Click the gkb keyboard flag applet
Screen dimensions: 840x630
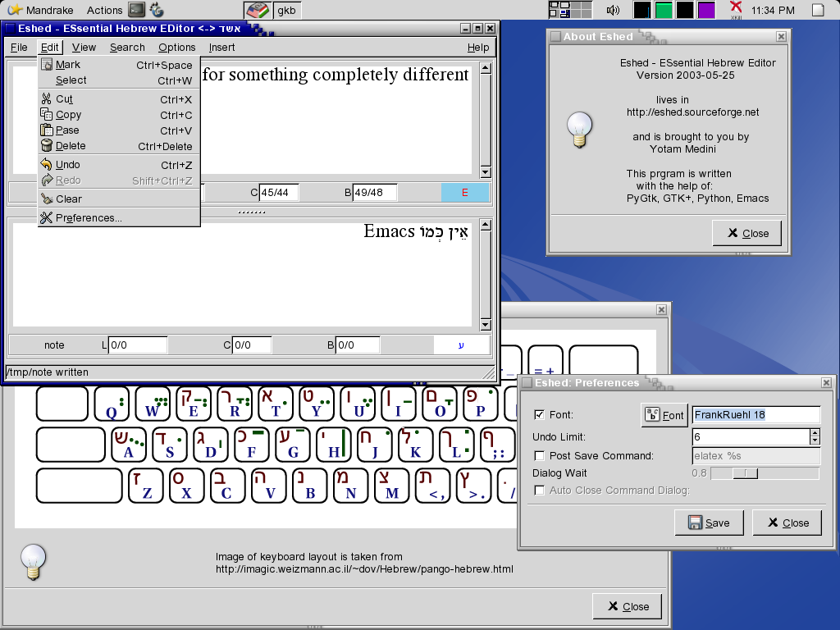click(258, 10)
